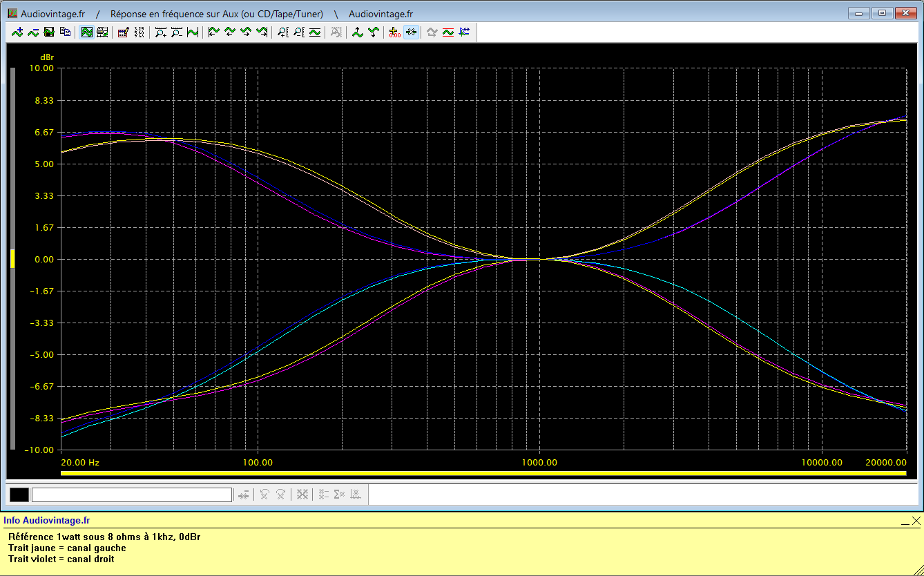
Task: Click the yellow marker on left vertical bar
Action: click(x=12, y=259)
